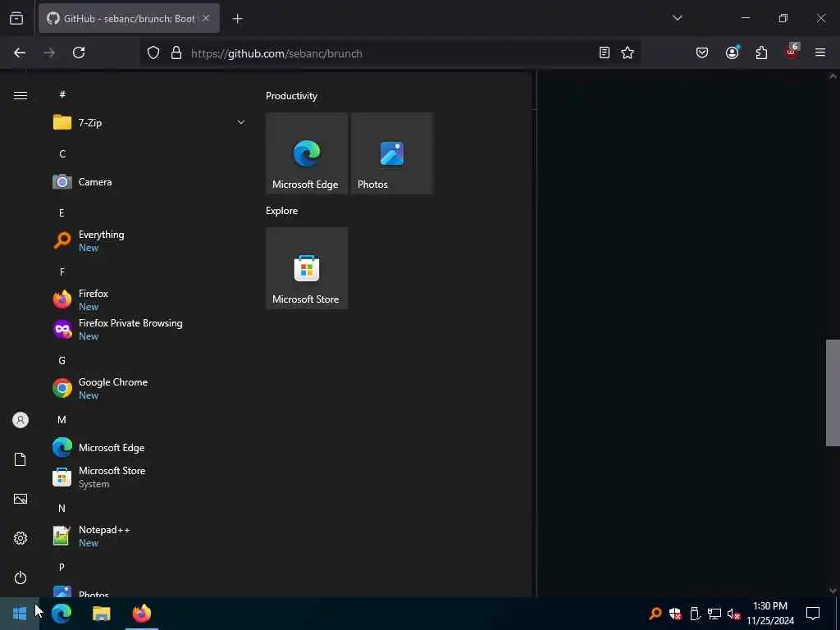Launch Google Chrome from the app list
840x630 pixels.
(149, 388)
